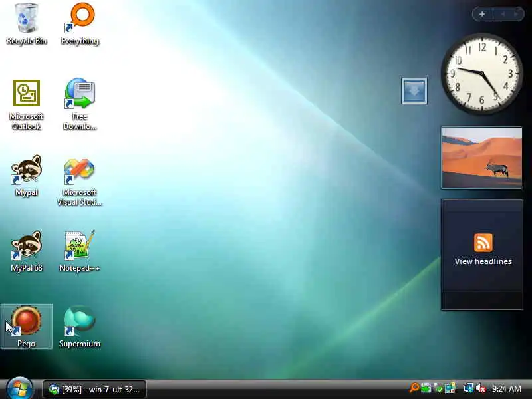Click the desert slideshow gadget picture
This screenshot has width=532, height=399.
[x=481, y=158]
